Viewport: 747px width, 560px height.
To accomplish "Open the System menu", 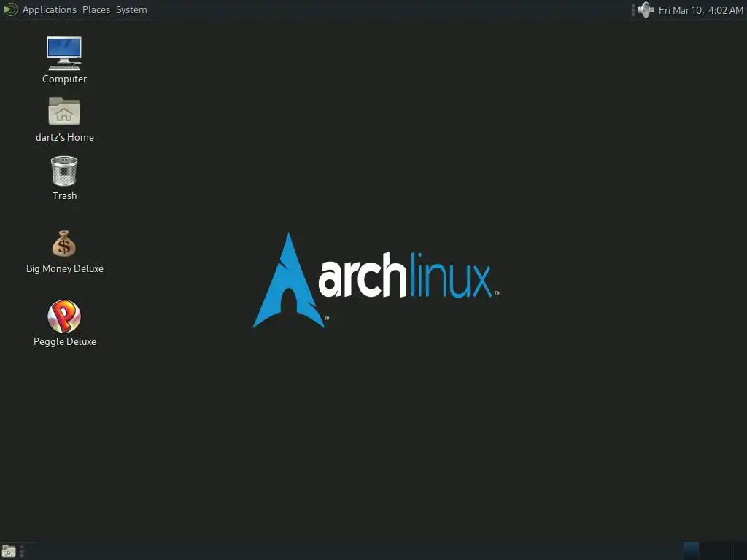I will click(131, 9).
